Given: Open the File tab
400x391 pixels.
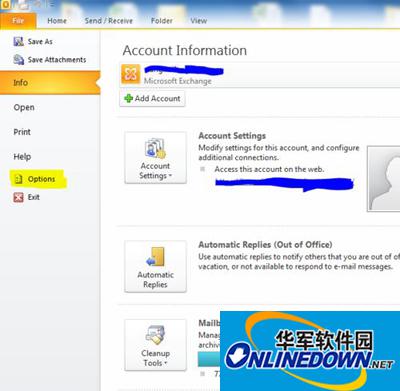Looking at the screenshot, I should point(18,21).
